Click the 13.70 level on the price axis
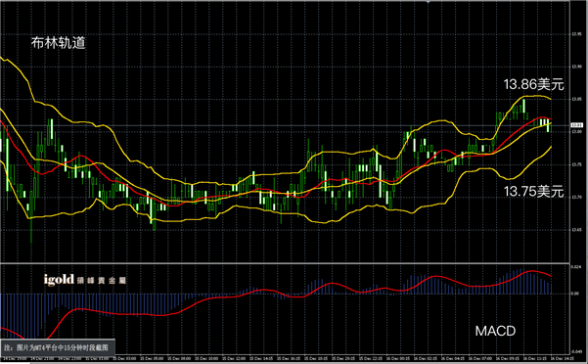588x364 pixels. pyautogui.click(x=576, y=198)
